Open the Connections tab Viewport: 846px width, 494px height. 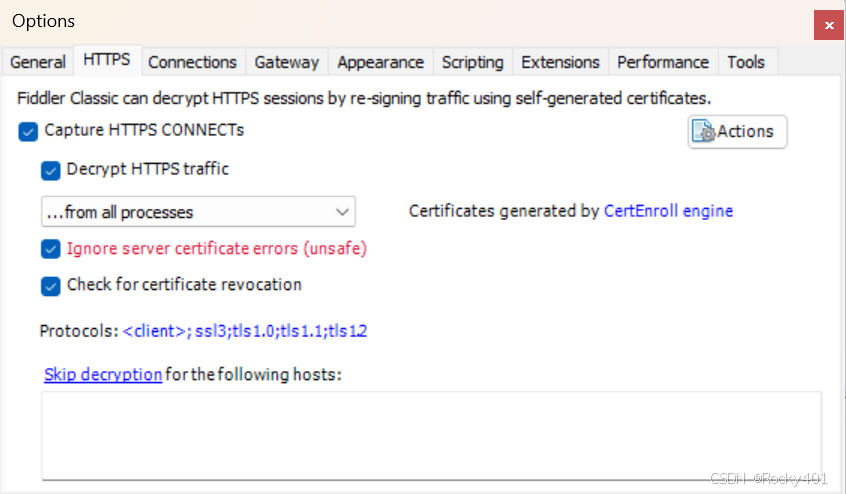click(193, 62)
